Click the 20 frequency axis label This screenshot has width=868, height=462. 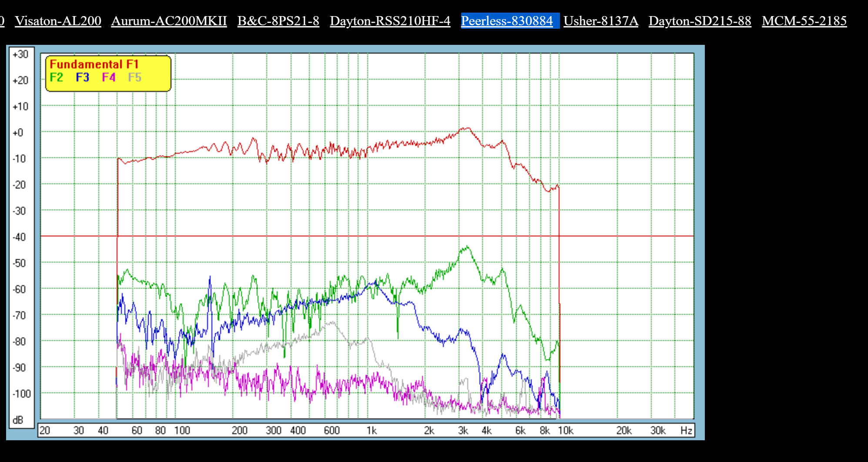pyautogui.click(x=45, y=431)
